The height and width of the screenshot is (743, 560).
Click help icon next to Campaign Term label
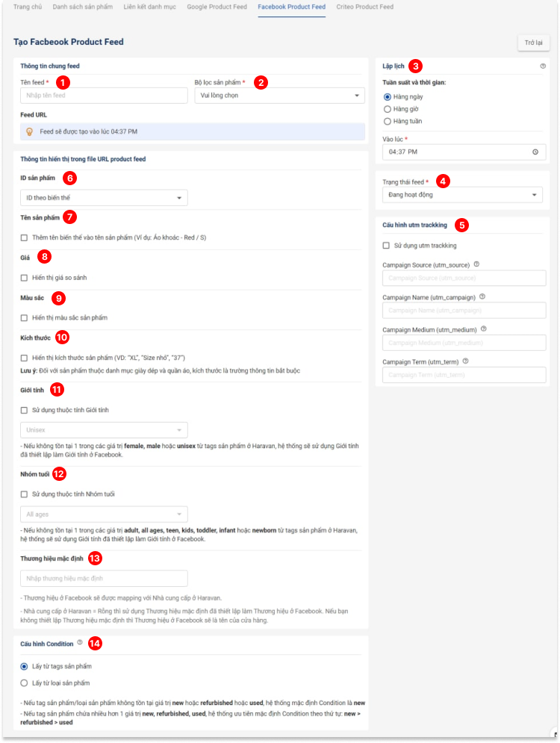pos(466,361)
